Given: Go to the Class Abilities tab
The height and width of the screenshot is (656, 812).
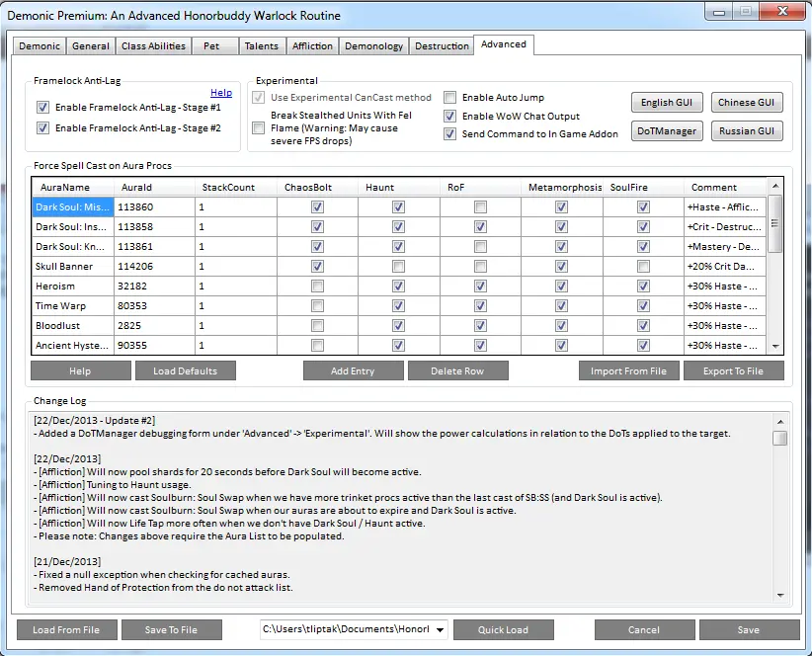Looking at the screenshot, I should coord(153,46).
